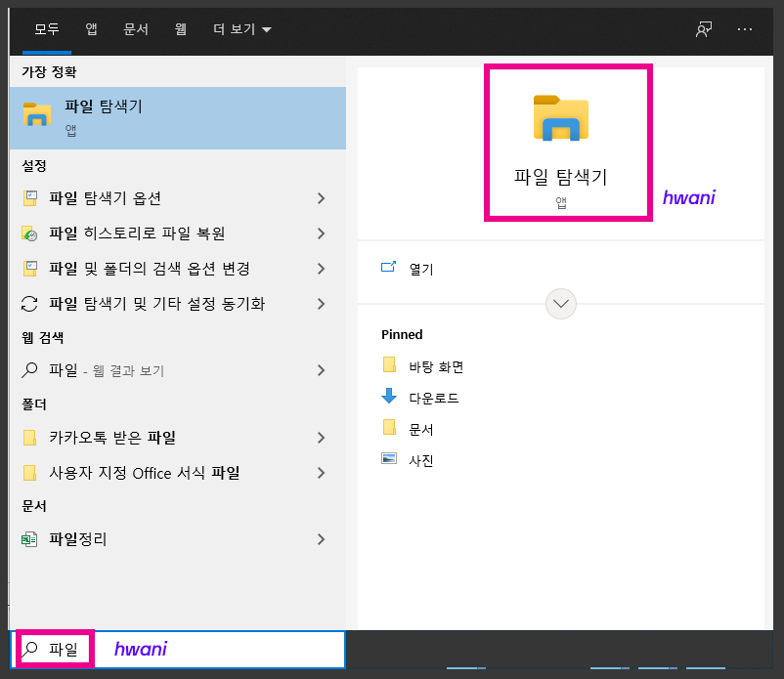This screenshot has height=679, width=784.
Task: Switch to the 웹 tab
Action: 180,29
